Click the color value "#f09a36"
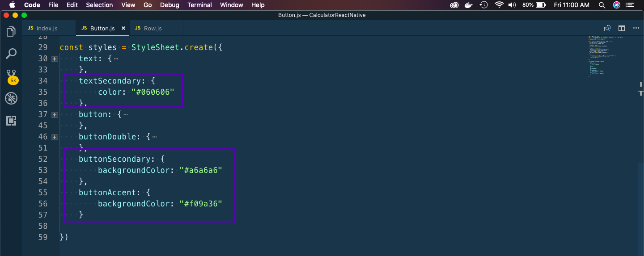 [201, 204]
